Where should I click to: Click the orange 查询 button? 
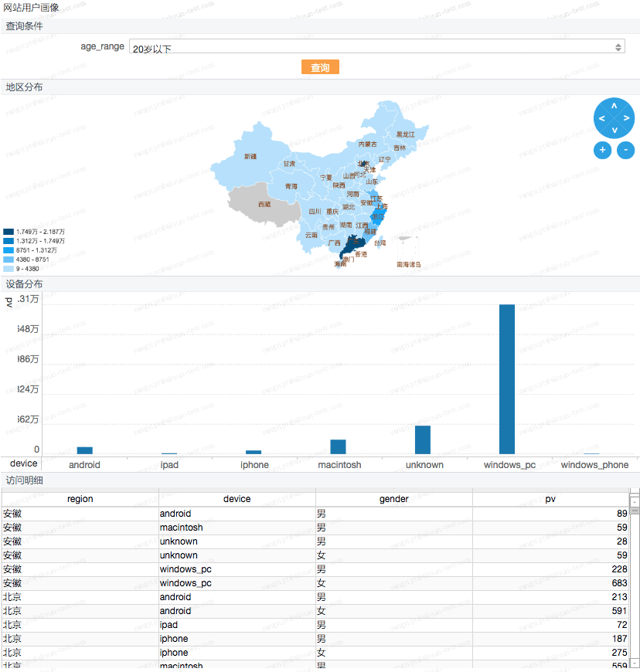(x=320, y=67)
